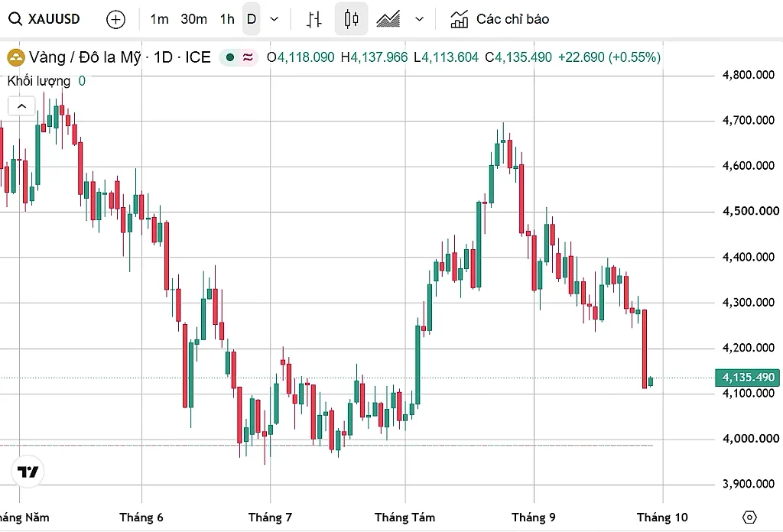
Task: Open the chart style dropdown chevron
Action: [420, 19]
